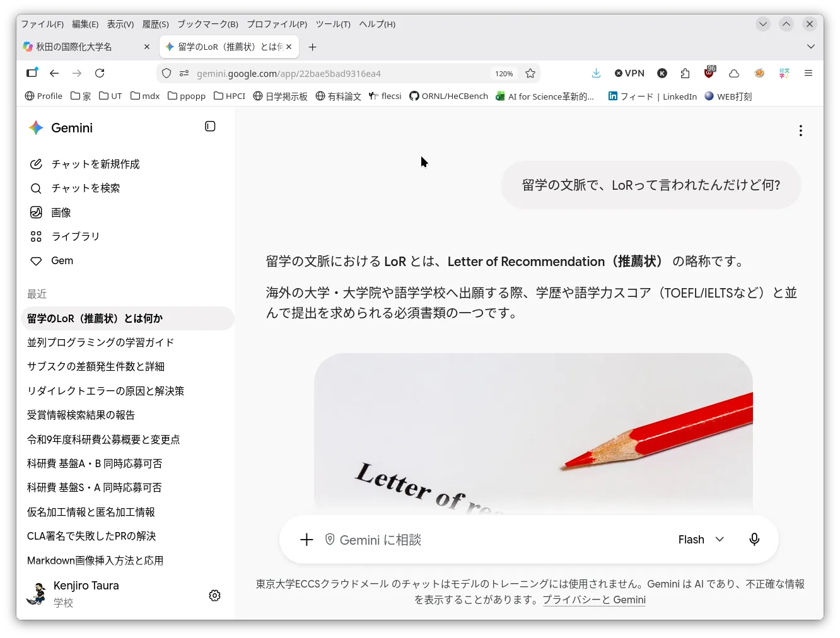Collapse the Gemini sidebar panel icon
This screenshot has height=638, width=840.
point(210,127)
